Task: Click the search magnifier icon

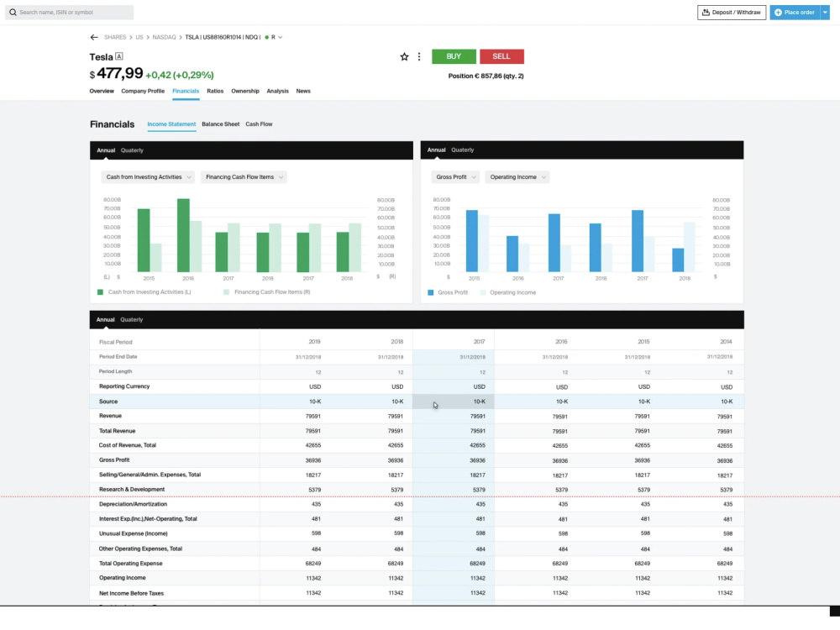Action: 13,13
